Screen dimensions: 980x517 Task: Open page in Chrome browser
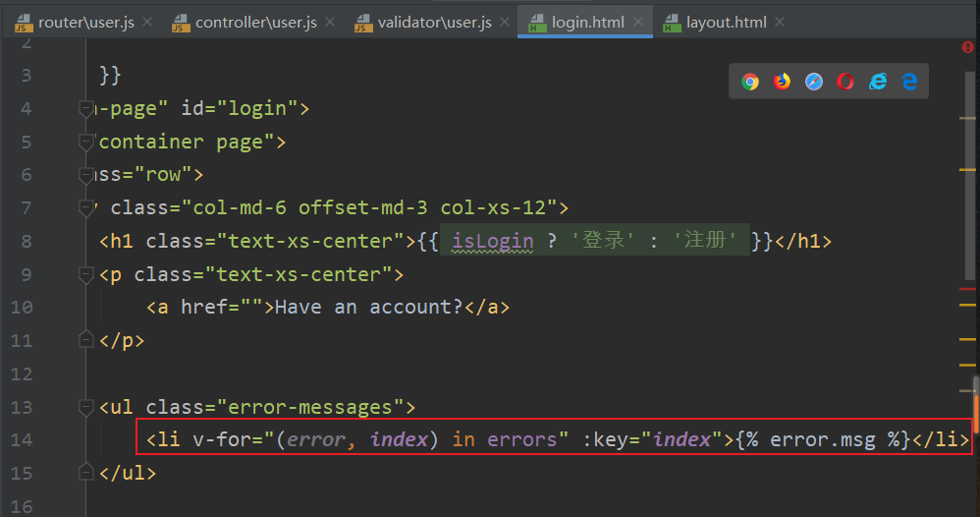(x=750, y=82)
